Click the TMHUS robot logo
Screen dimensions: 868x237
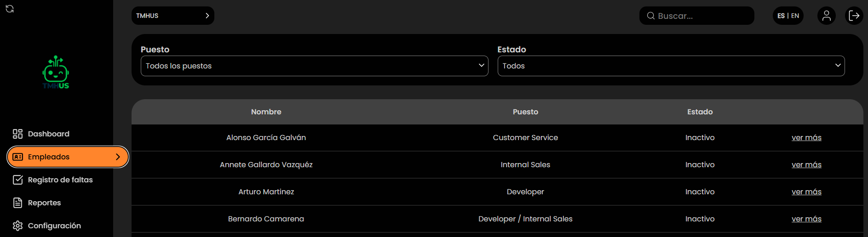pos(56,73)
